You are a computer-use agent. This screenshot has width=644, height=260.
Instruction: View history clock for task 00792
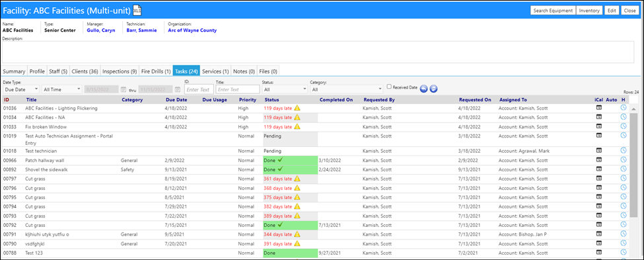tap(623, 225)
